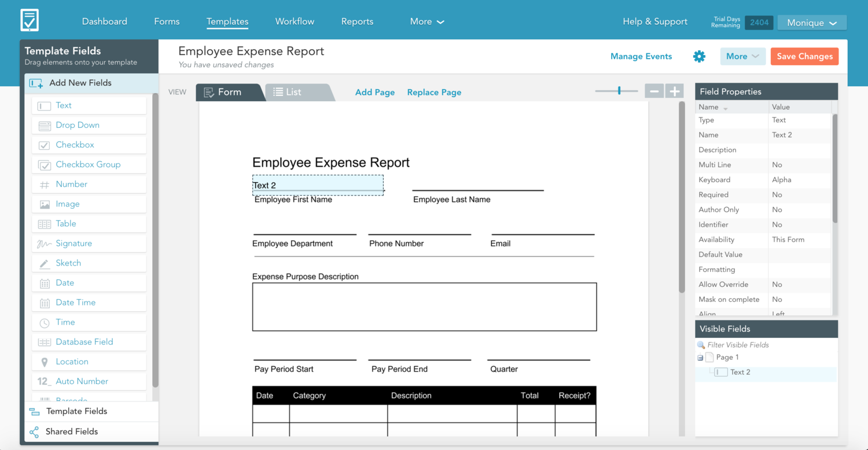Open the Workflow menu item
This screenshot has width=868, height=450.
point(295,21)
